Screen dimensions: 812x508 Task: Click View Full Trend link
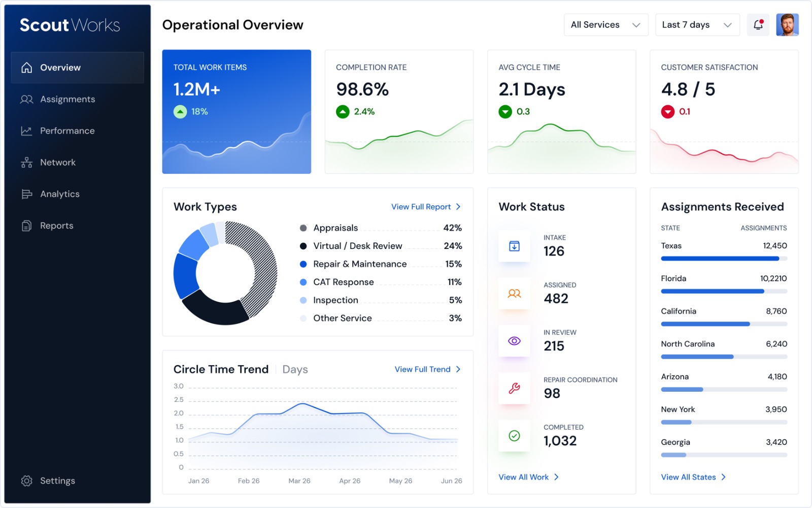[x=427, y=369]
